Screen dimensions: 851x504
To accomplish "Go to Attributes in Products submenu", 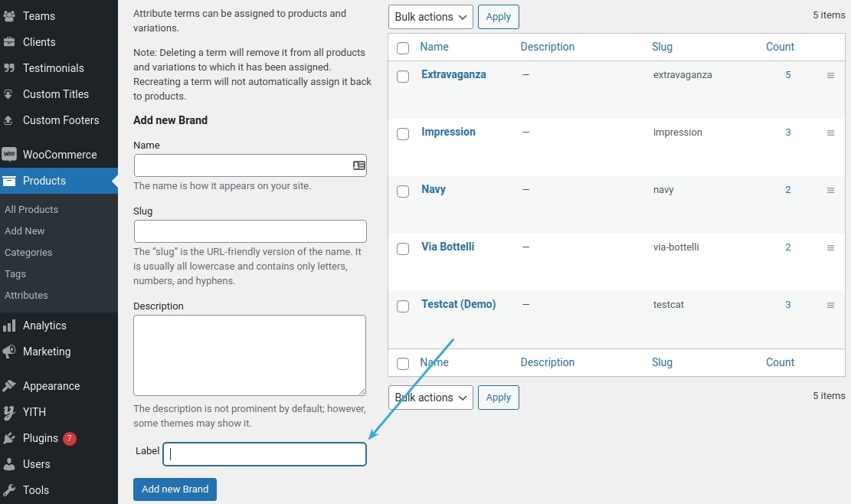I will pyautogui.click(x=26, y=295).
